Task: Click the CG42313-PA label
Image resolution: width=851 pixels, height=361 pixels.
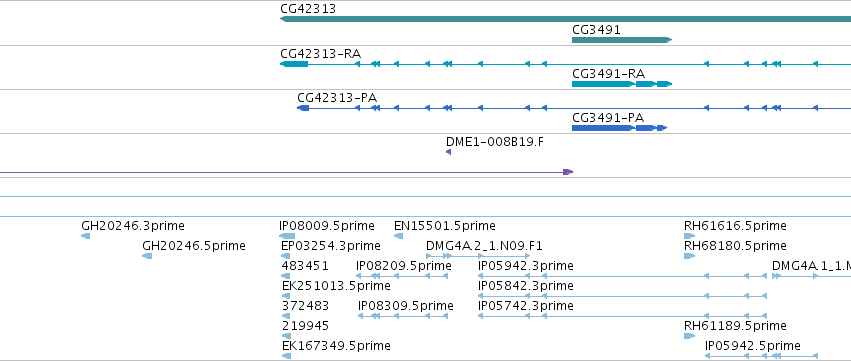Action: (x=337, y=98)
